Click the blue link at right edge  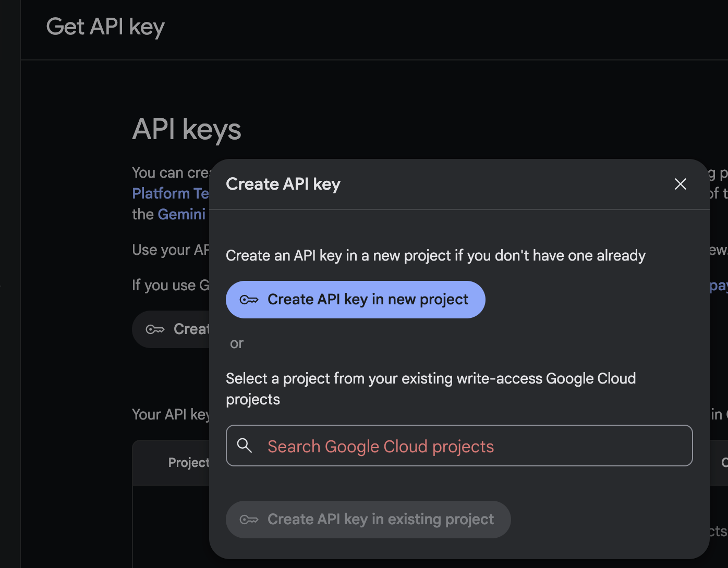click(719, 286)
